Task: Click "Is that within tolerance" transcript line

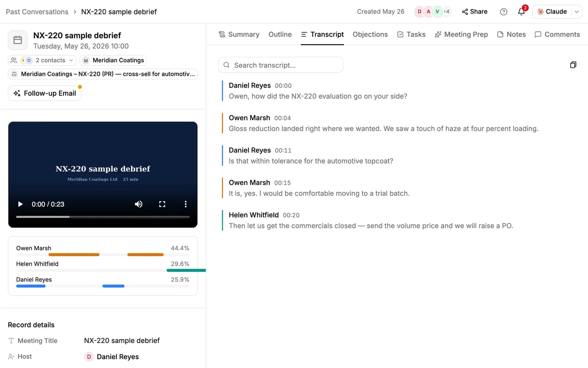Action: 311,161
